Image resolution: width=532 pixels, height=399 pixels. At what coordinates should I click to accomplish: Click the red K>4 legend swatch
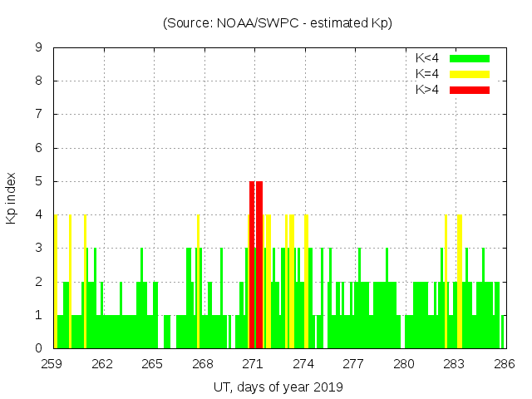[470, 90]
